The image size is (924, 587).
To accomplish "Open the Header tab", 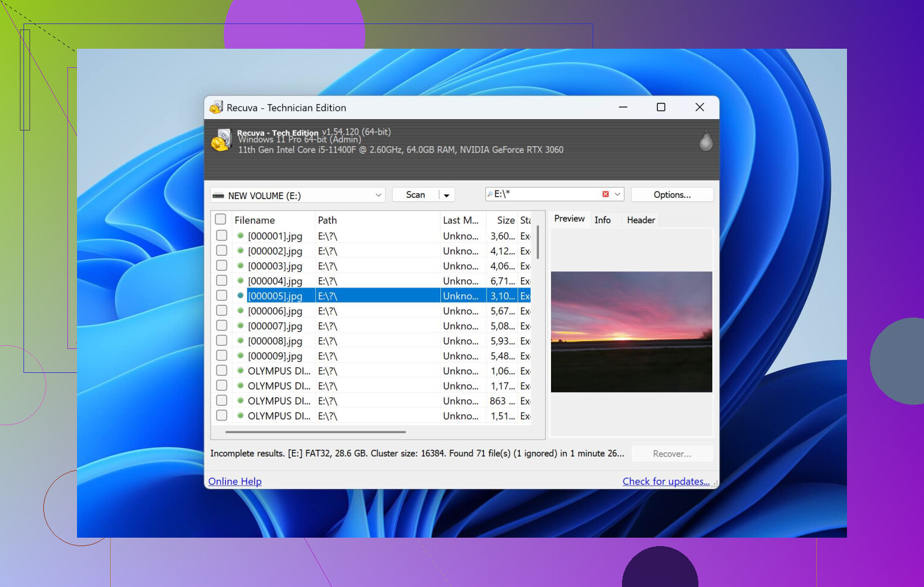I will (x=641, y=220).
